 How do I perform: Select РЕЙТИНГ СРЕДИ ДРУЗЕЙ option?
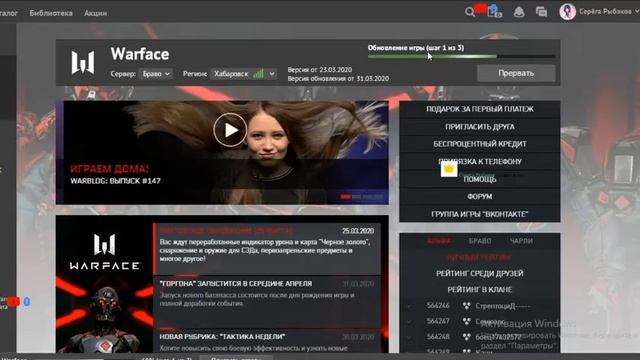480,273
